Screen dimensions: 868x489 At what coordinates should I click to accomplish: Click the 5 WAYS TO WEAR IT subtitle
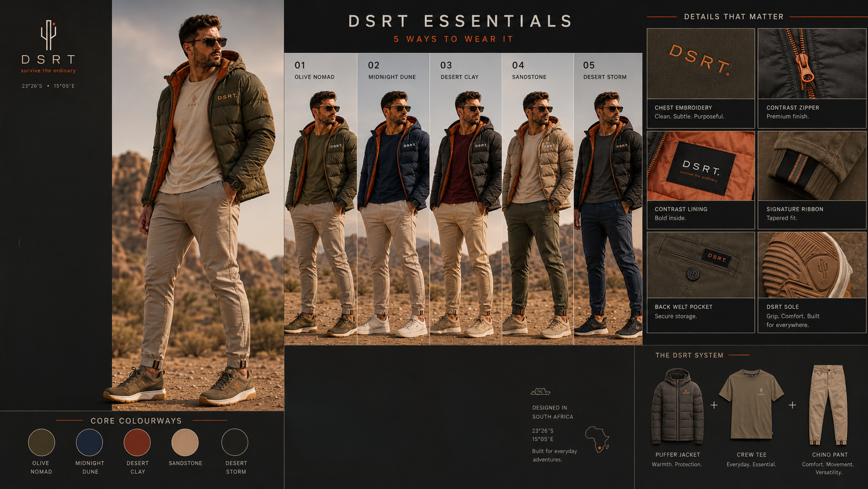click(x=453, y=39)
